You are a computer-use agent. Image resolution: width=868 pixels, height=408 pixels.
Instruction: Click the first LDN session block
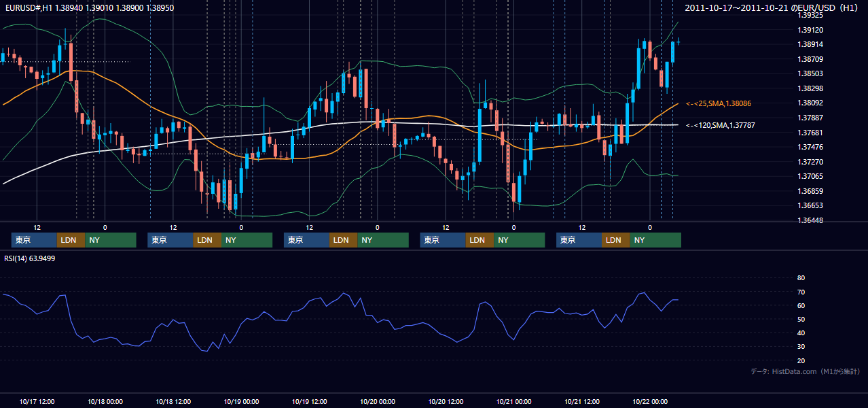click(71, 240)
